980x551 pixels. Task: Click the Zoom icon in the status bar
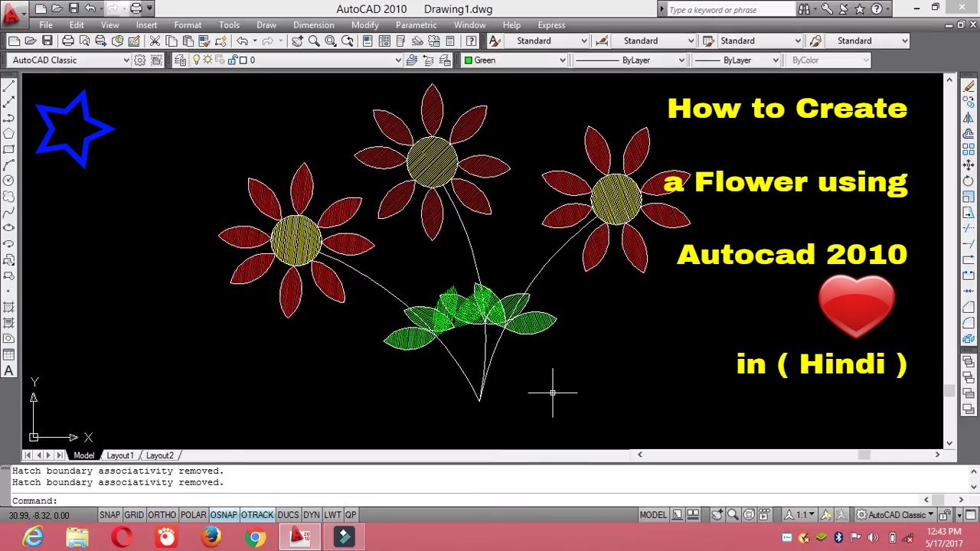coord(733,515)
